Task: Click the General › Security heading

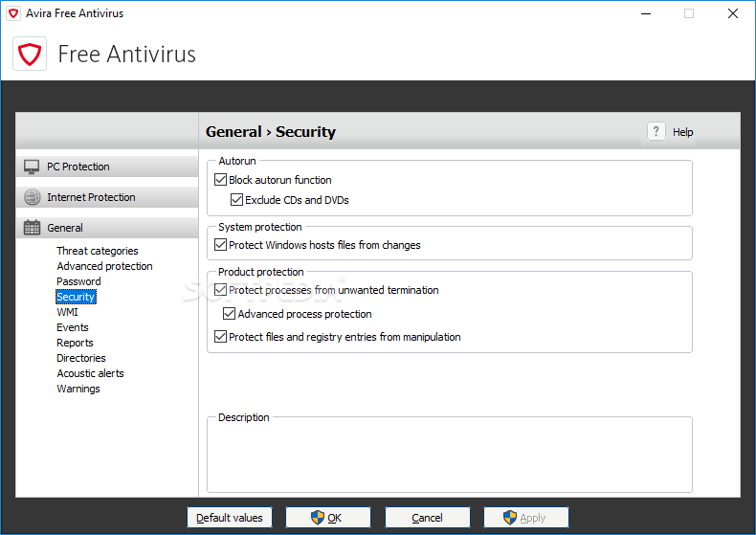Action: pyautogui.click(x=271, y=131)
